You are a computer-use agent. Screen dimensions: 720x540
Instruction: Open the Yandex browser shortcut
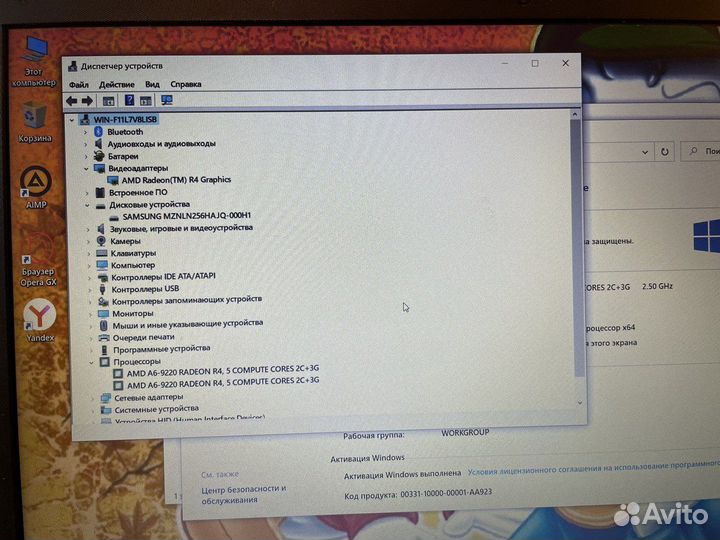point(39,320)
